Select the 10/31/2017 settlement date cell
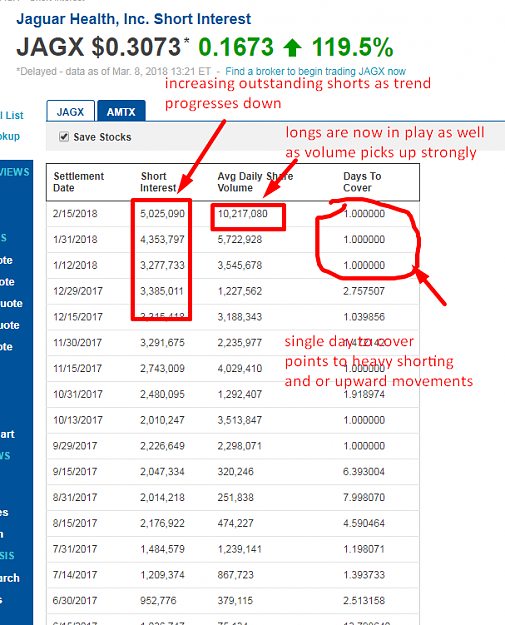Screen dimensions: 505x625 click(78, 395)
